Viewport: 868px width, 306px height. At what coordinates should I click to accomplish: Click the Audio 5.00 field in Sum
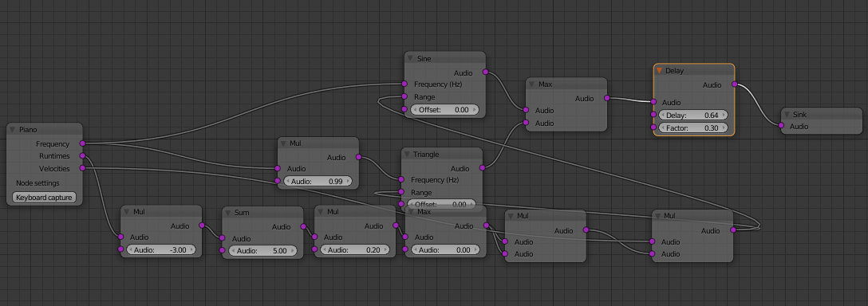point(263,251)
